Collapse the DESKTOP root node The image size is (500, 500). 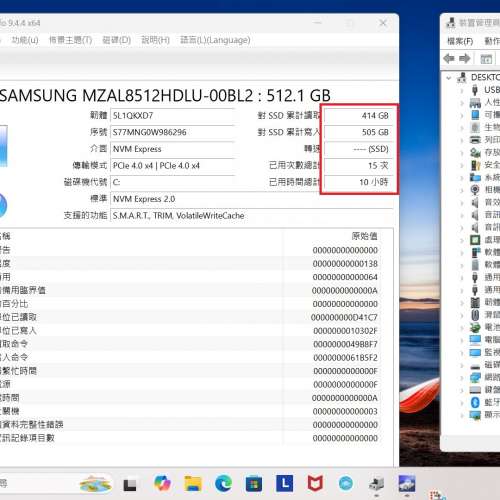449,78
